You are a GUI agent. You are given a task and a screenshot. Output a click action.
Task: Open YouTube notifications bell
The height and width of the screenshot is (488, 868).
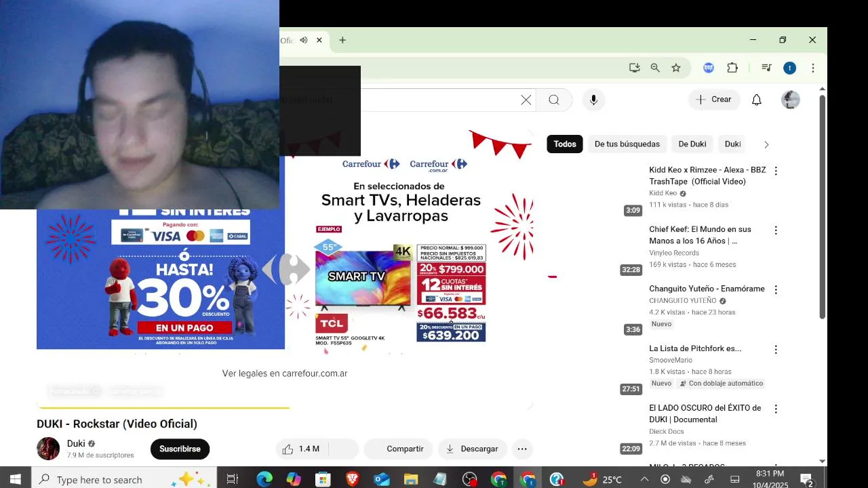757,100
